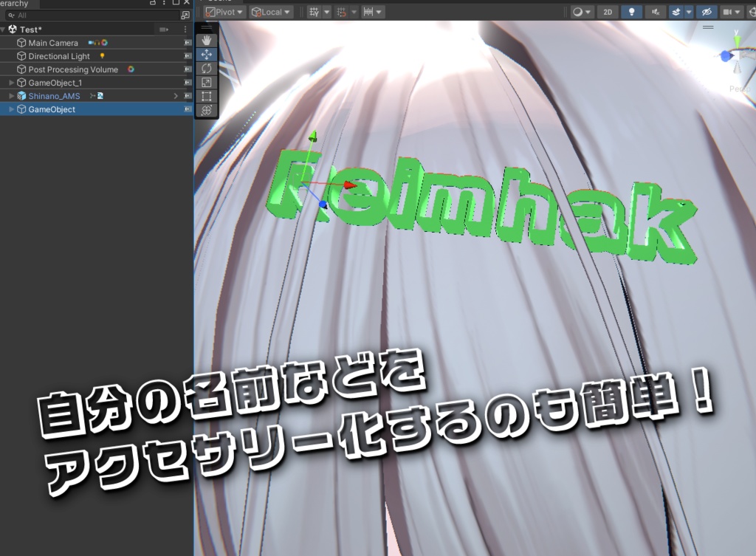Select the Move tool

point(207,54)
